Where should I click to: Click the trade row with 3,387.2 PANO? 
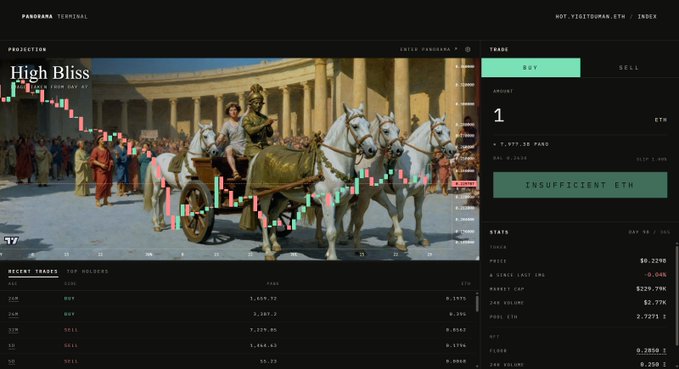tap(238, 314)
